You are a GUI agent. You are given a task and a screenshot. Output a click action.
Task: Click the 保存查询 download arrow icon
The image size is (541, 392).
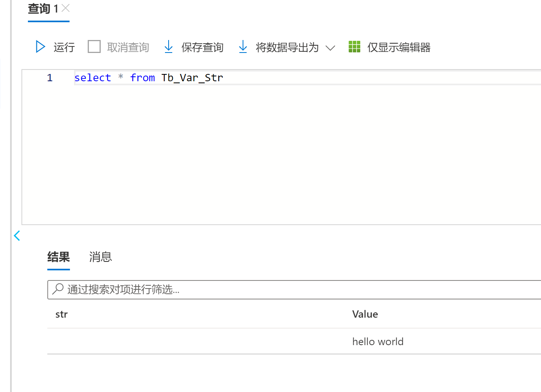coord(169,47)
